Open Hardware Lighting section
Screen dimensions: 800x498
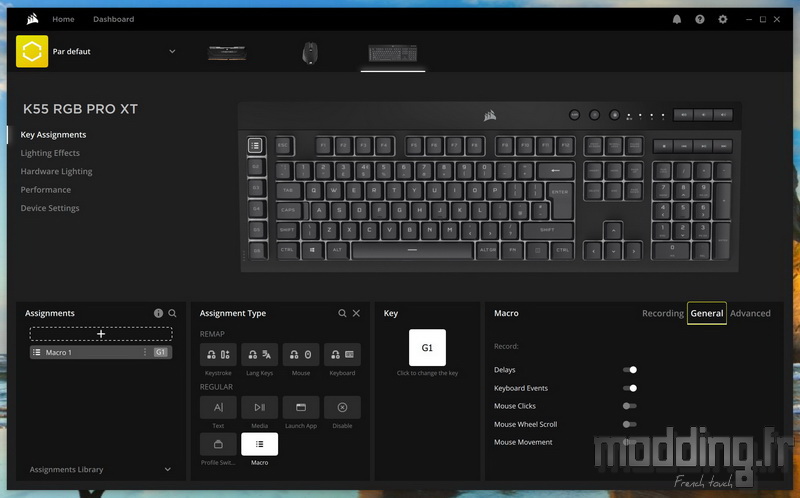pyautogui.click(x=56, y=171)
